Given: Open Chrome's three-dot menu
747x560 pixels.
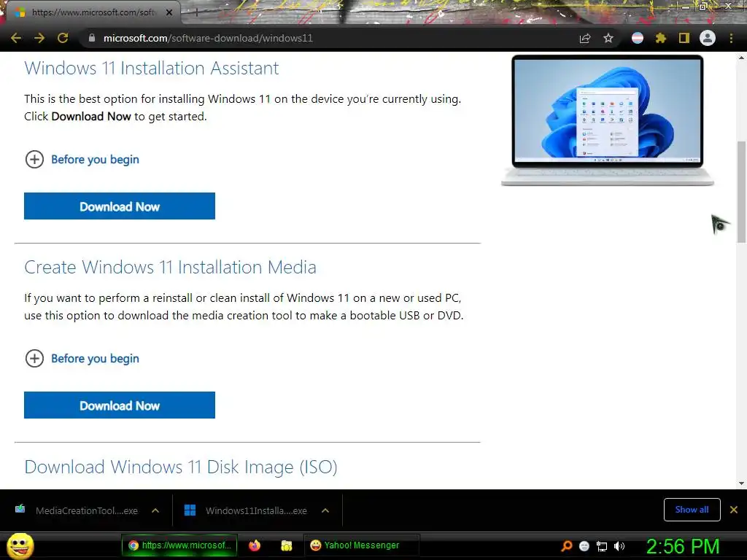Looking at the screenshot, I should pyautogui.click(x=731, y=38).
